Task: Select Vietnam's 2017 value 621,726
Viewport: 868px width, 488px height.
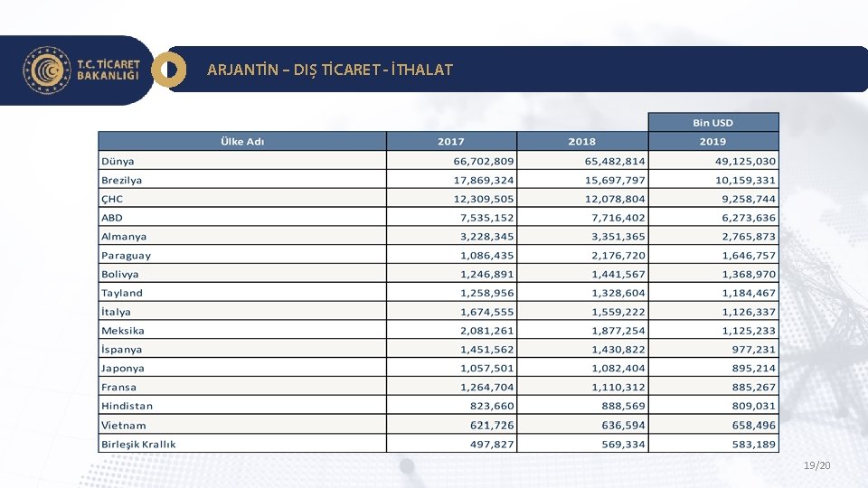Action: coord(491,426)
